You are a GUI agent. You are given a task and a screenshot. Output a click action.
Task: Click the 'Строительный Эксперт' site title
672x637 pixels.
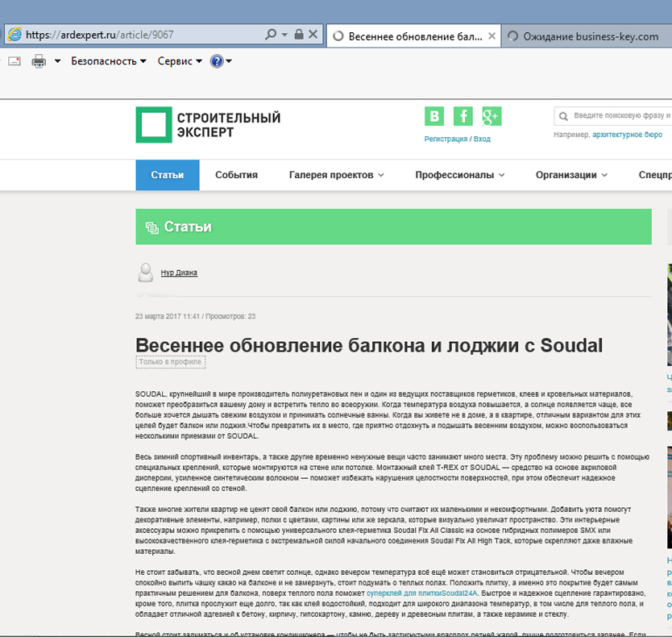tap(229, 125)
